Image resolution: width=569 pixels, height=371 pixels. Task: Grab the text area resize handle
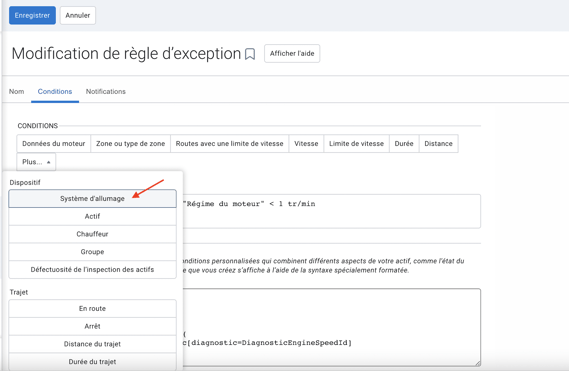pos(478,363)
